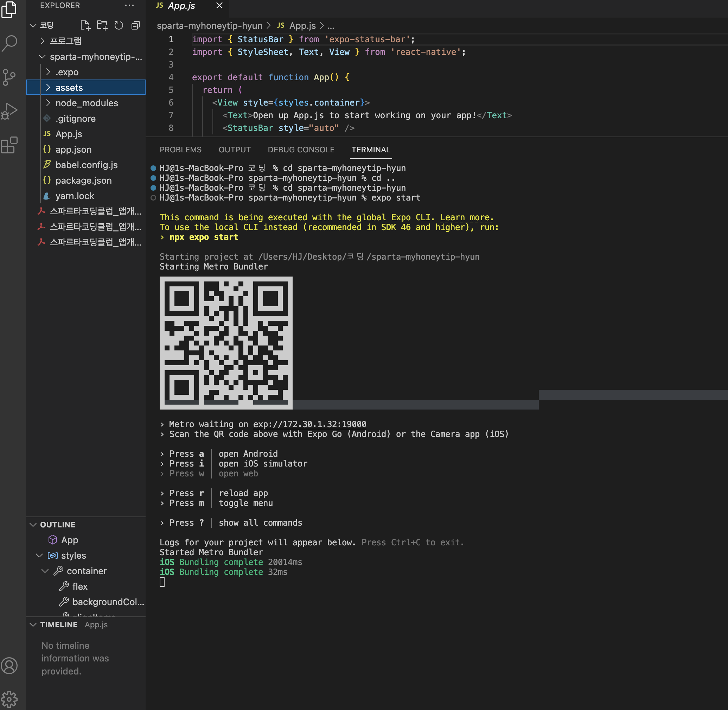The height and width of the screenshot is (710, 728).
Task: Click line number 4 in the gutter
Action: coord(171,77)
